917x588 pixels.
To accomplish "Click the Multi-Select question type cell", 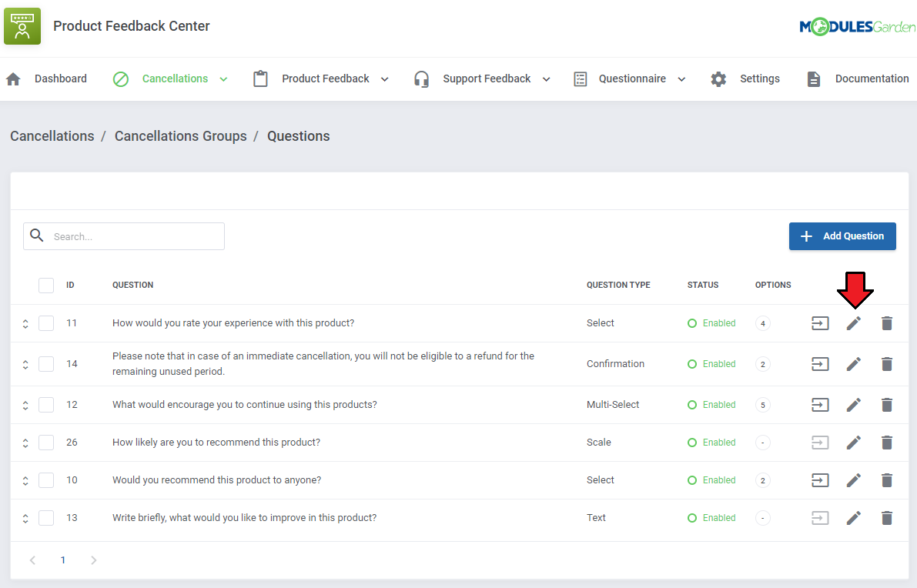I will click(x=613, y=405).
